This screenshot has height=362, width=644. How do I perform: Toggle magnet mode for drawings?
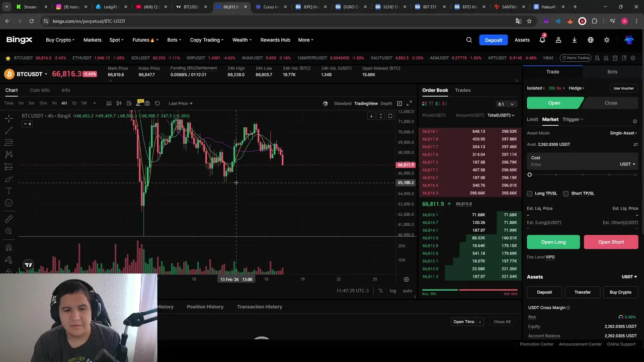pyautogui.click(x=9, y=247)
